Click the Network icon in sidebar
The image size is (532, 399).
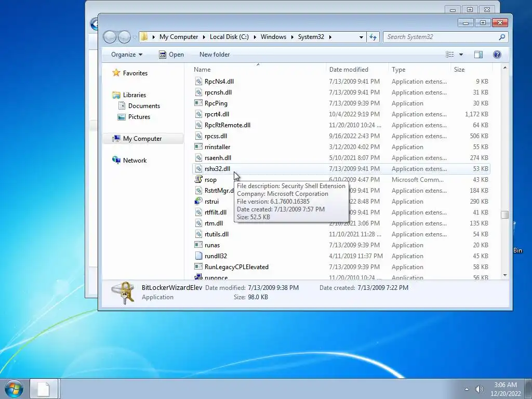click(x=116, y=160)
